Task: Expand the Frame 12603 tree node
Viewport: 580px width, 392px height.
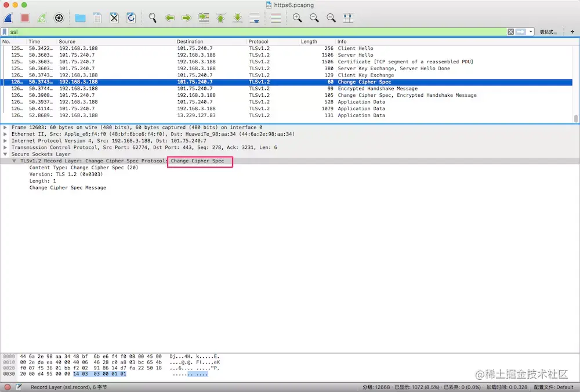Action: click(x=5, y=128)
